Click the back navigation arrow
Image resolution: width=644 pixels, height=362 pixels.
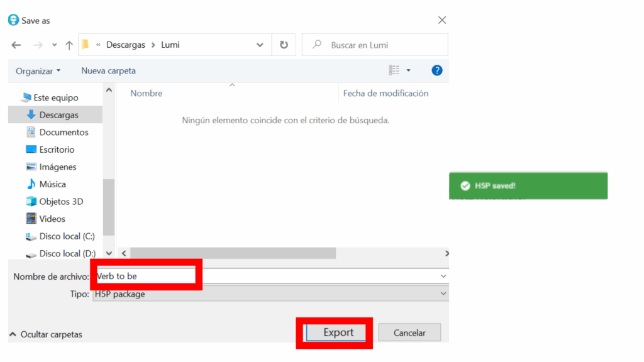pyautogui.click(x=16, y=45)
